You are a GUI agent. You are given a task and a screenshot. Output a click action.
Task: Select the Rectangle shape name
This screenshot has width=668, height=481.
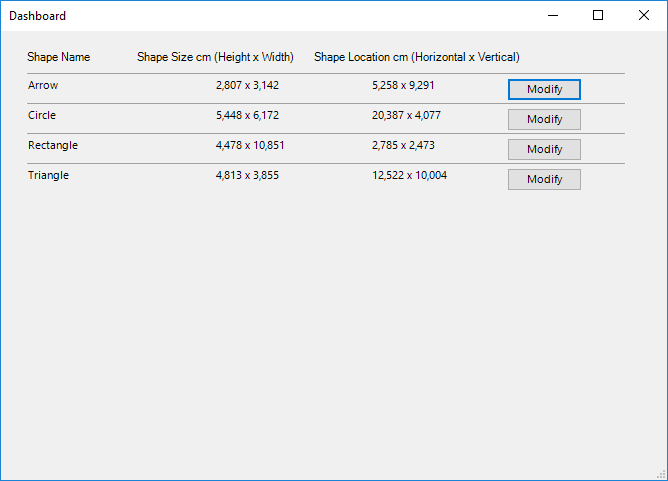[x=53, y=145]
